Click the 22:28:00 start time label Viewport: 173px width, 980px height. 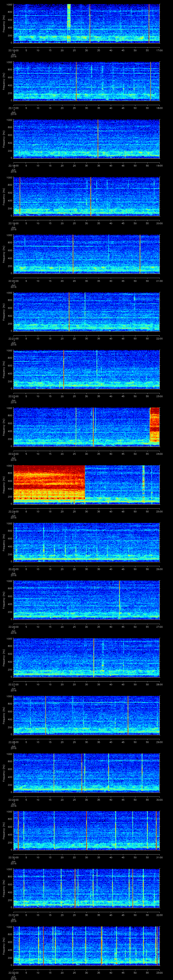click(x=13, y=742)
